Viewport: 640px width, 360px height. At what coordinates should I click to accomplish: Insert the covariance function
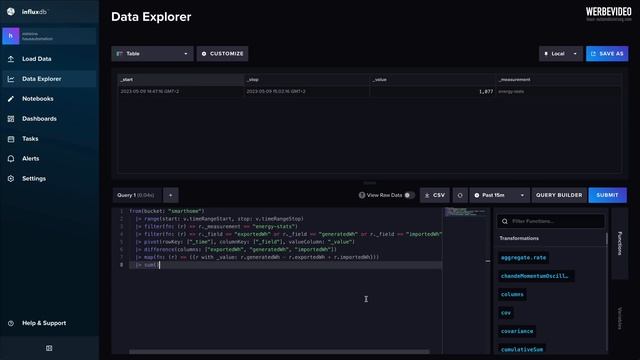(x=517, y=331)
